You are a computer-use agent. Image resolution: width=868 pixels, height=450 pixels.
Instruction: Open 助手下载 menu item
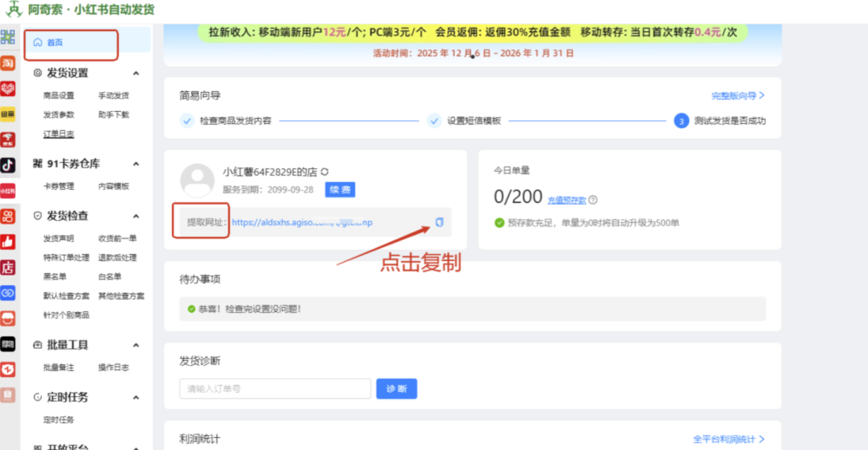114,114
